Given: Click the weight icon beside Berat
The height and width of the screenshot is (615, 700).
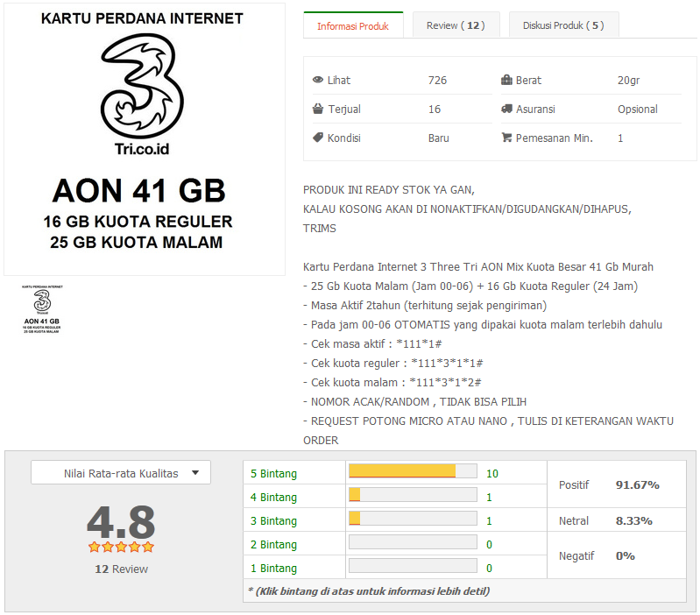Looking at the screenshot, I should (x=506, y=80).
